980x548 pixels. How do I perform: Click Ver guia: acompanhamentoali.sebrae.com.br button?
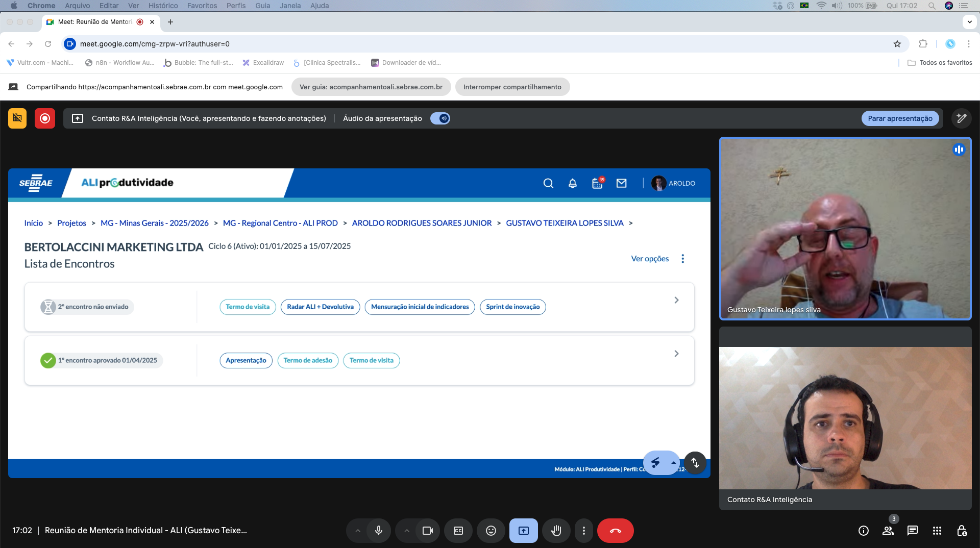(x=371, y=87)
